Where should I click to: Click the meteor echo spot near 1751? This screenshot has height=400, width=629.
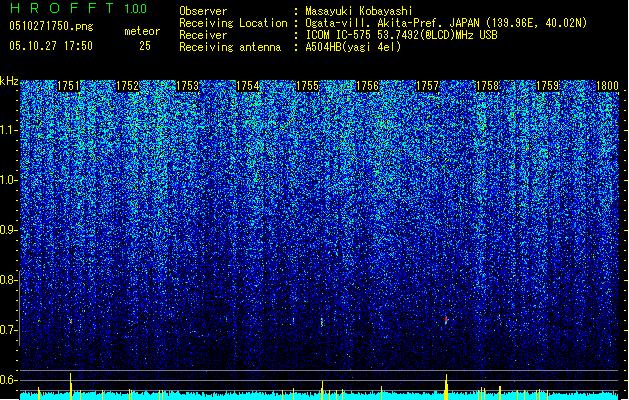(x=71, y=321)
